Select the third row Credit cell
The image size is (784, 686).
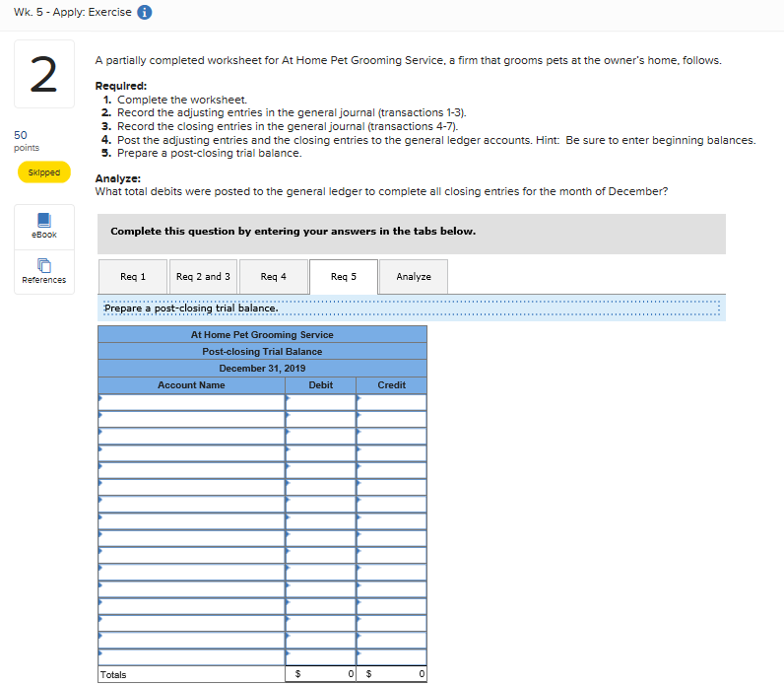(x=391, y=437)
